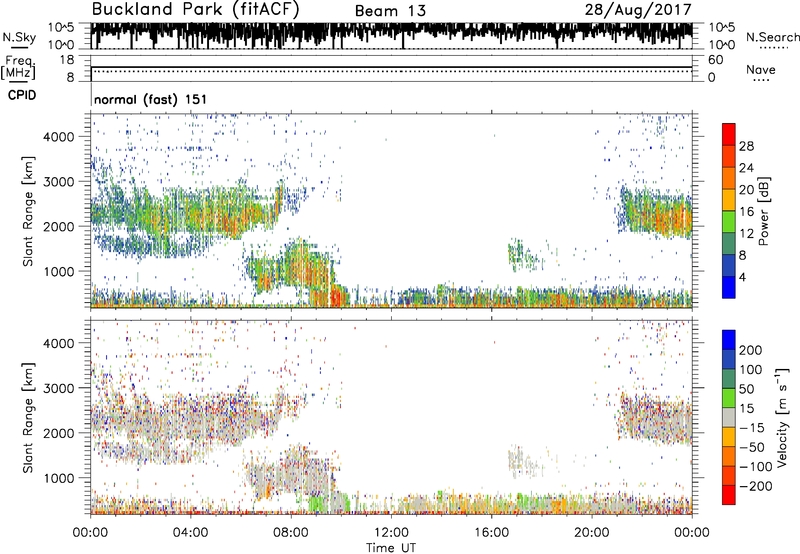Image resolution: width=800 pixels, height=554 pixels.
Task: Click the 'Buckland Park (fitACF)' title
Action: click(195, 10)
